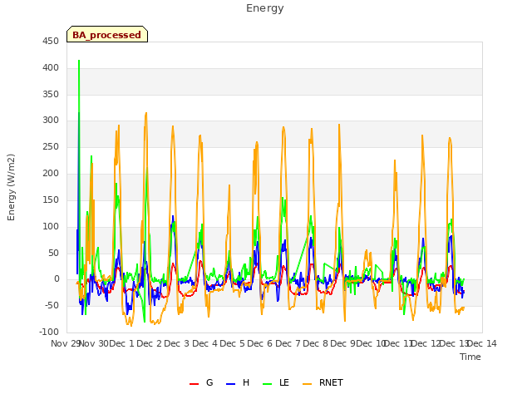
Task: Click the green LE legend color marker
Action: (268, 384)
